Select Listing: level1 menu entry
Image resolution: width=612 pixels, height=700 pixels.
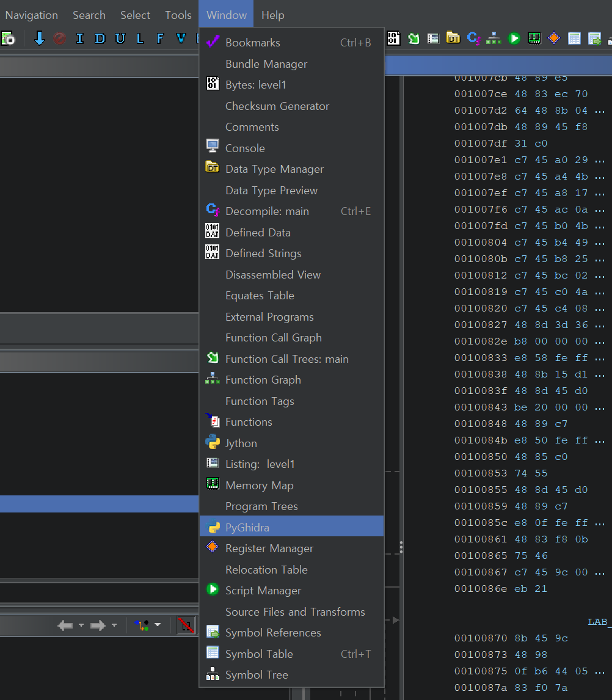[x=291, y=464]
